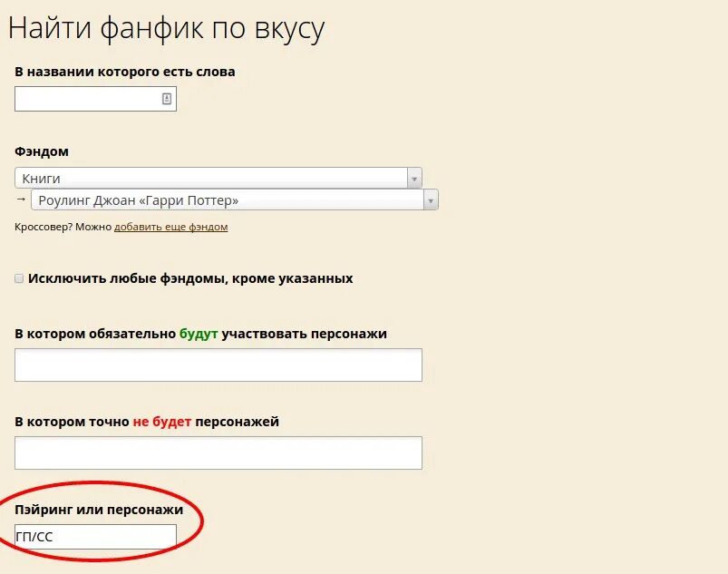Click the Пэйринг или персонажи field with ГП/СС

tap(95, 537)
